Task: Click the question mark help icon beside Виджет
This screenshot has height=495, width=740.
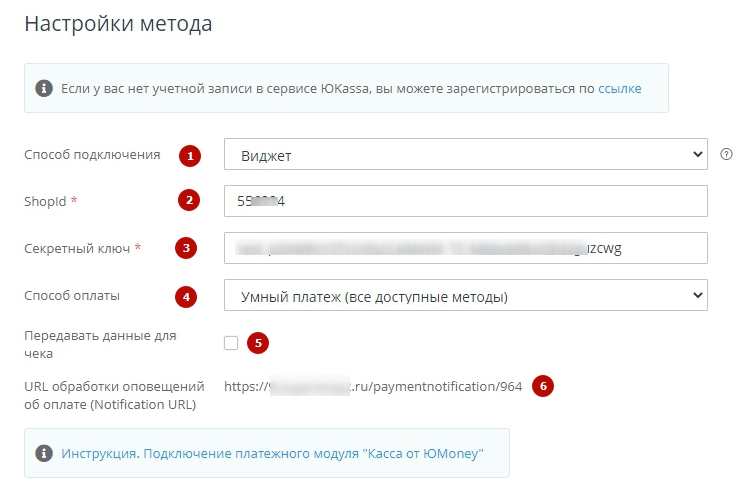Action: (x=726, y=155)
